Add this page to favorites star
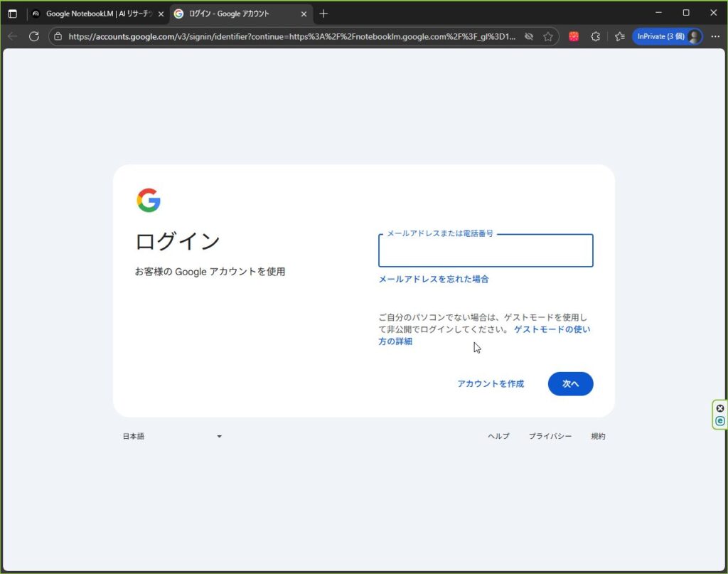The width and height of the screenshot is (728, 574). pos(548,36)
